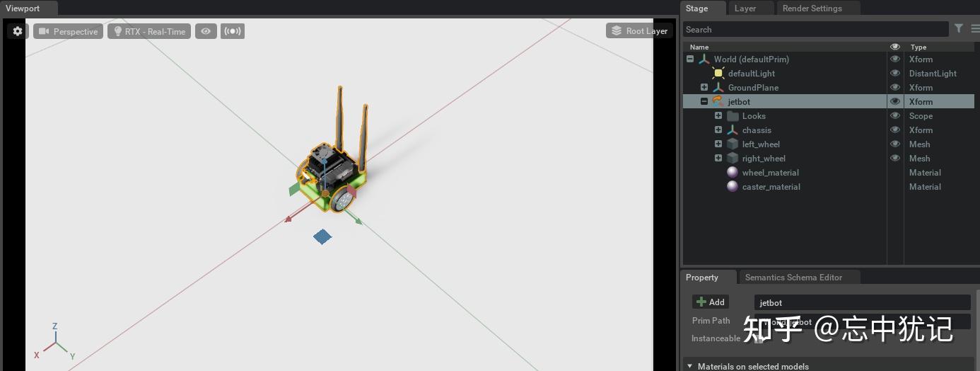Click the jetbot prim icon

[x=718, y=102]
